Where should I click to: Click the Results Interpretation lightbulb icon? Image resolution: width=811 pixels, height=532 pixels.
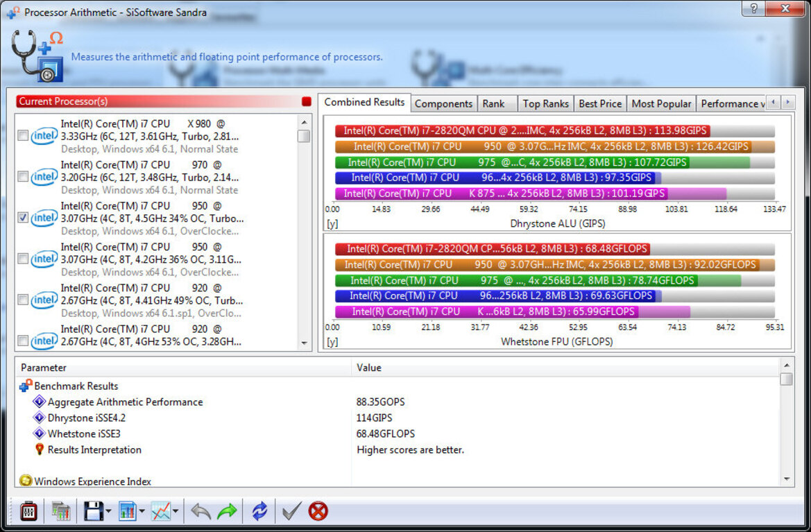click(x=40, y=449)
